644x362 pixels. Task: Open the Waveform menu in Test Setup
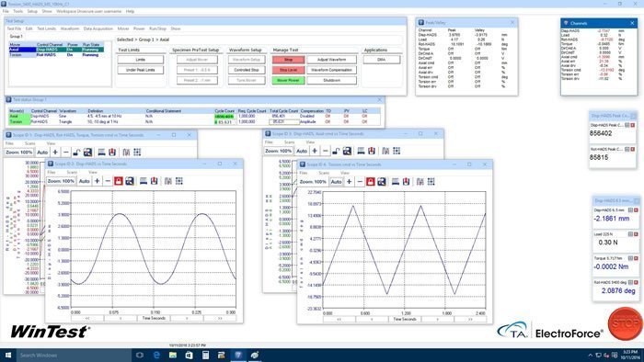tap(69, 28)
